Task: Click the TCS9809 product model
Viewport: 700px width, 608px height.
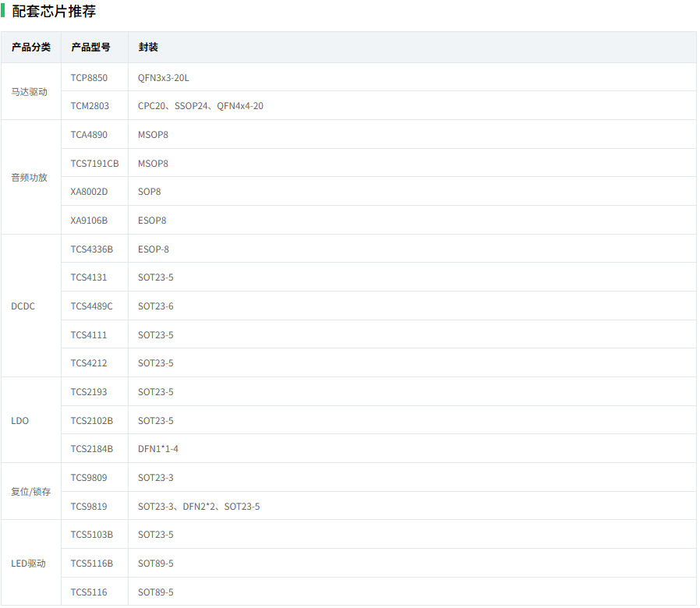Action: (x=89, y=478)
